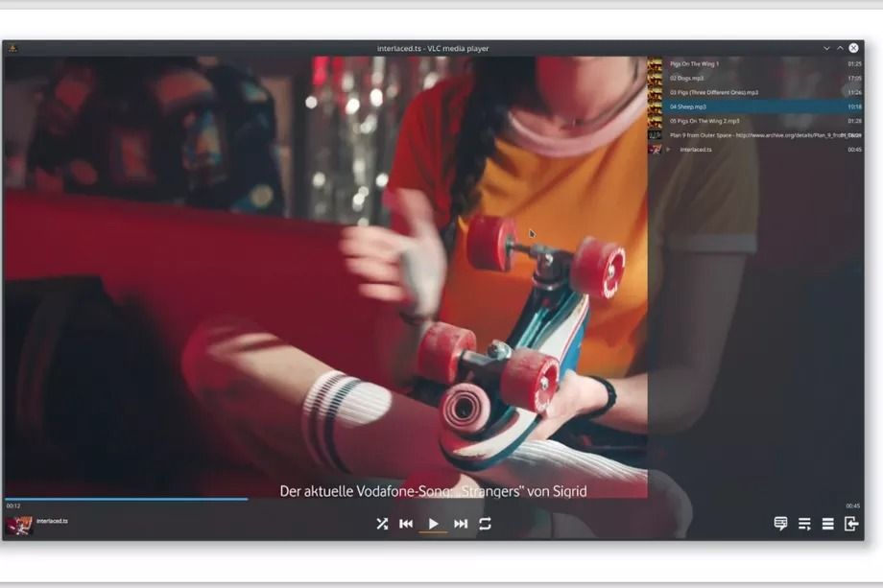883x588 pixels.
Task: Select '02 Dogs.mp3' in playlist
Action: [x=686, y=78]
